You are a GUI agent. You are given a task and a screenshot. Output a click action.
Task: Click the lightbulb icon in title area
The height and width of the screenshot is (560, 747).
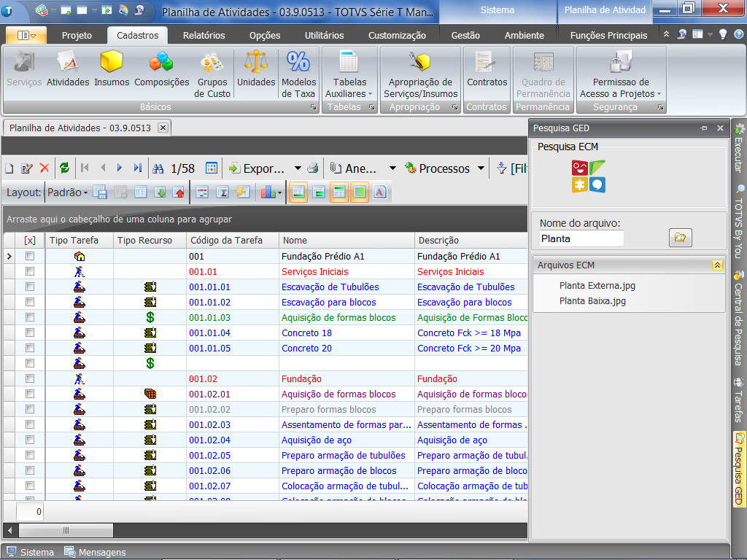(x=723, y=34)
